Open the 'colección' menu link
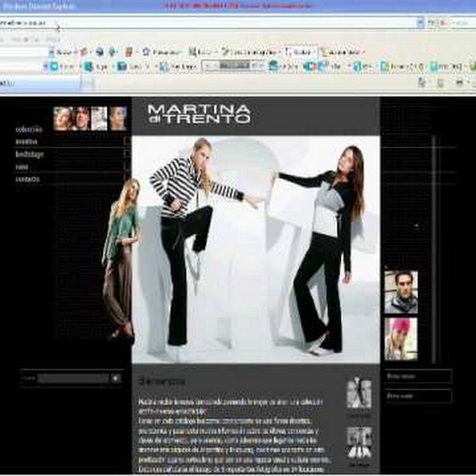Screen dimensions: 476x476 [x=29, y=129]
